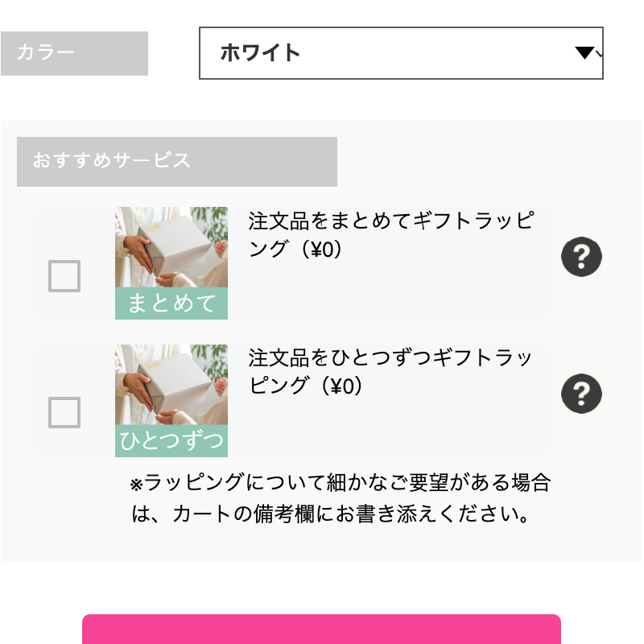Screen dimensions: 644x644
Task: Click the ひとつずつ green caption banner
Action: tap(171, 440)
